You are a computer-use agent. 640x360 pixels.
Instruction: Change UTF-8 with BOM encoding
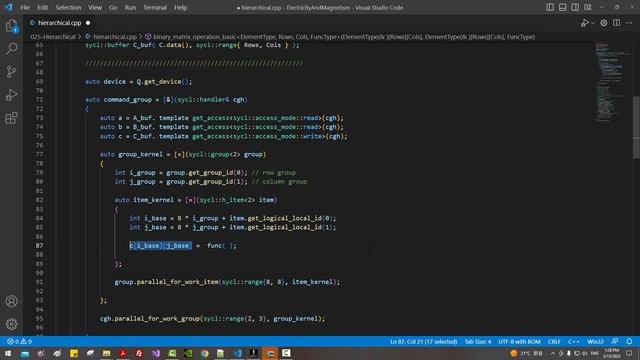point(519,341)
